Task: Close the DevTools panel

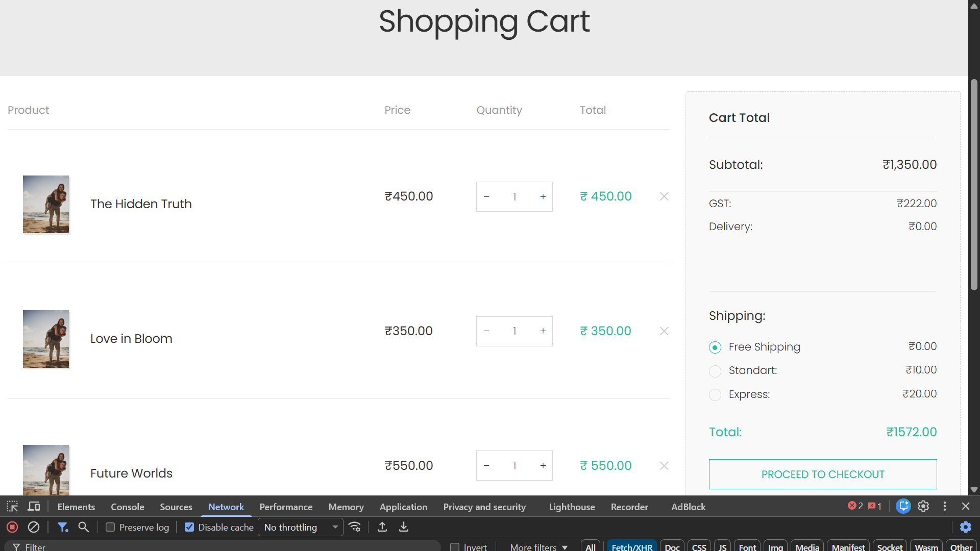Action: (x=966, y=506)
